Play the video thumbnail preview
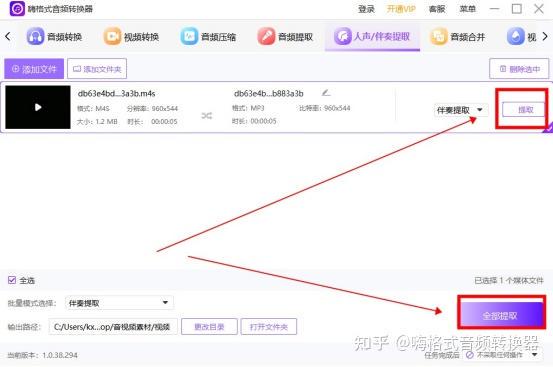Screen dimensions: 553x367 coord(38,107)
